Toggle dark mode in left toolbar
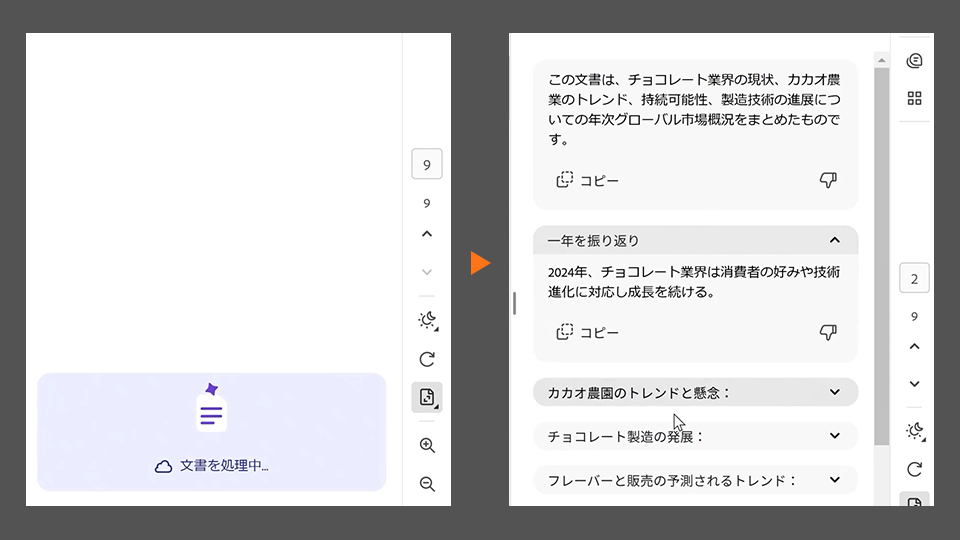 [427, 320]
